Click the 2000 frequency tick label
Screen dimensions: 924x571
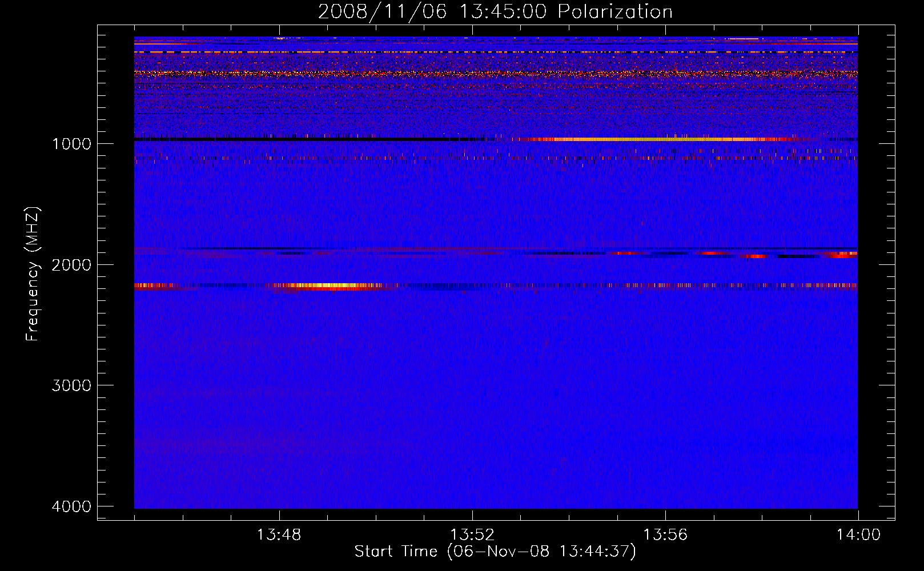coord(71,264)
